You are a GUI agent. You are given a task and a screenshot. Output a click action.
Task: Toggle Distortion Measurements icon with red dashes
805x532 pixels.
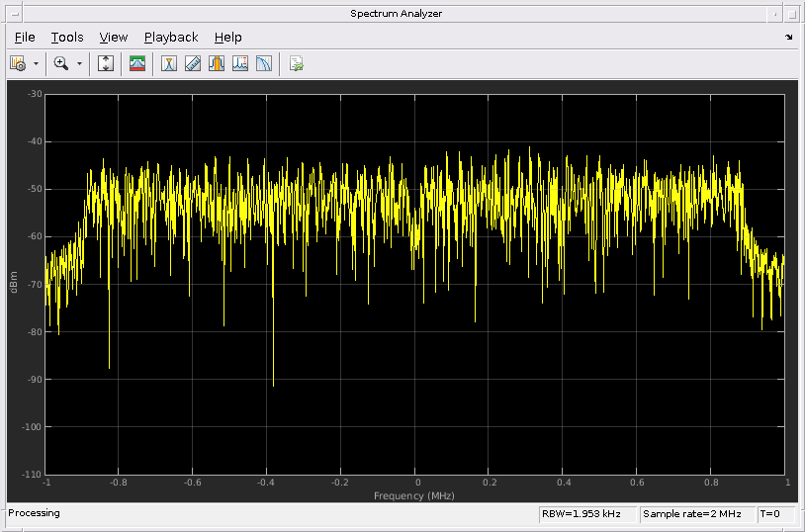(240, 63)
